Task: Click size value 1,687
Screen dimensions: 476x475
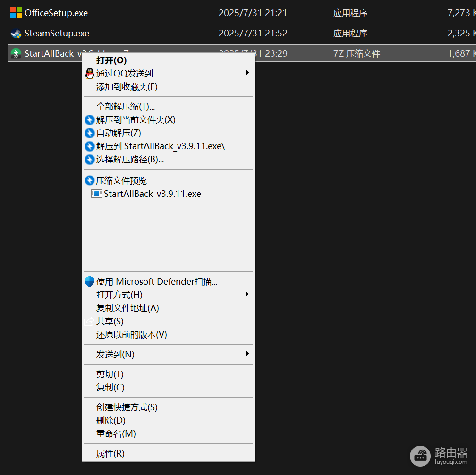Action: pos(459,53)
